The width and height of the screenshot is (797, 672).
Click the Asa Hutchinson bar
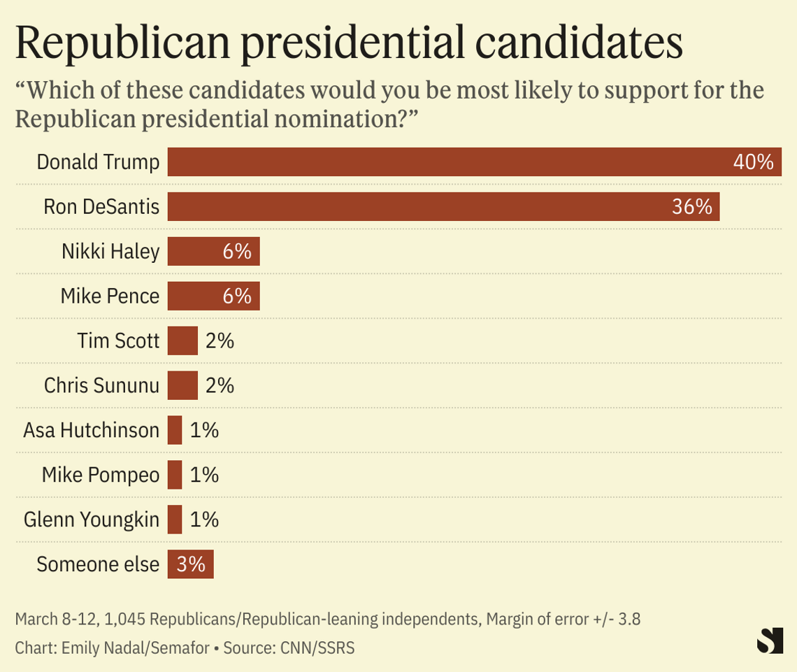coord(175,430)
